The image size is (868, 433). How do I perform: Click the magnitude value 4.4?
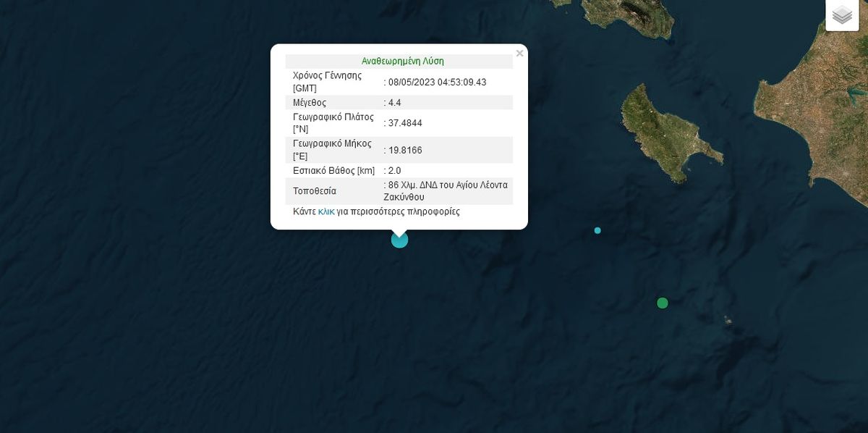coord(395,103)
